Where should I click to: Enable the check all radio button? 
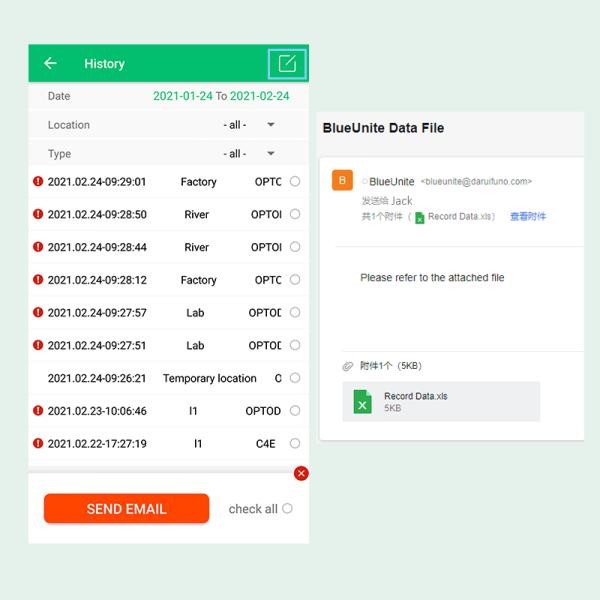pos(287,508)
